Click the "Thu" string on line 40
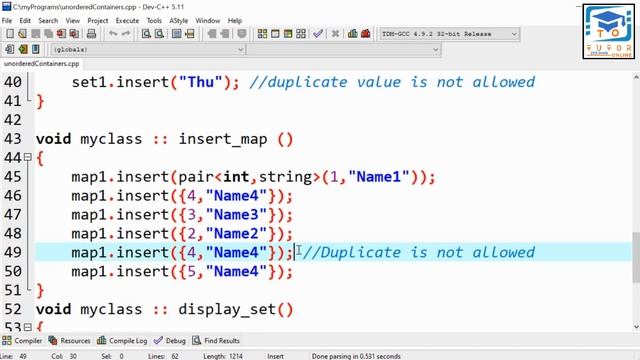This screenshot has width=640, height=360. coord(200,82)
